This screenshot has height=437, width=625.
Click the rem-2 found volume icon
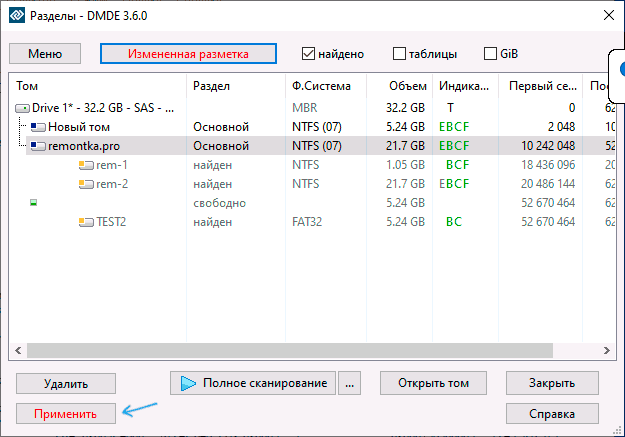coord(86,184)
